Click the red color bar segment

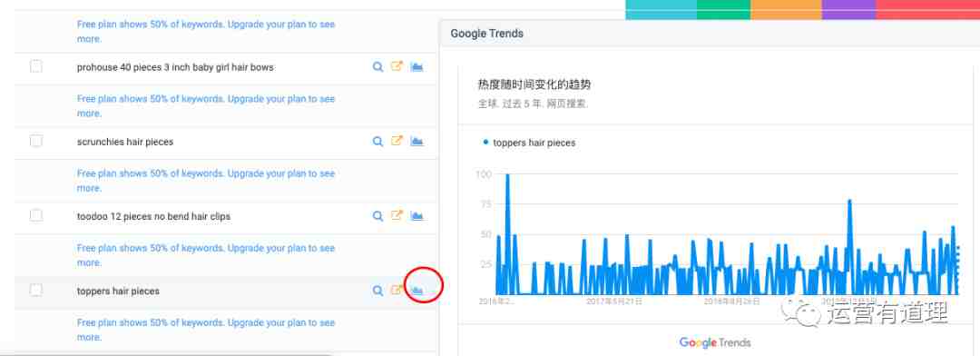point(928,9)
